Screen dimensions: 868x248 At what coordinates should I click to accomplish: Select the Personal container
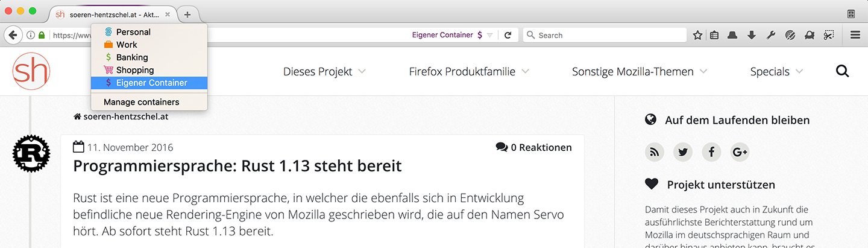[133, 32]
